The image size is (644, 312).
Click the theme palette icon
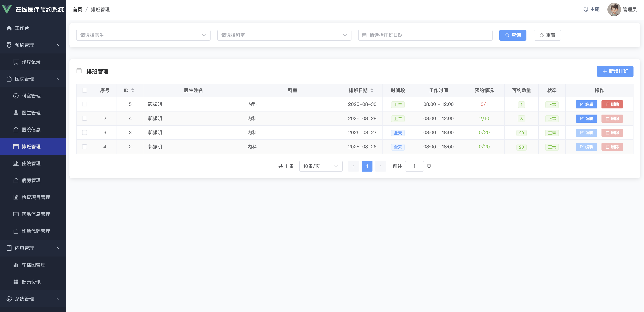586,9
